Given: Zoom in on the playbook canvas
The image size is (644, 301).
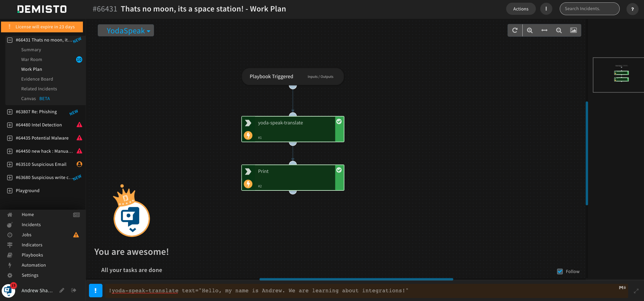Looking at the screenshot, I should click(x=530, y=30).
